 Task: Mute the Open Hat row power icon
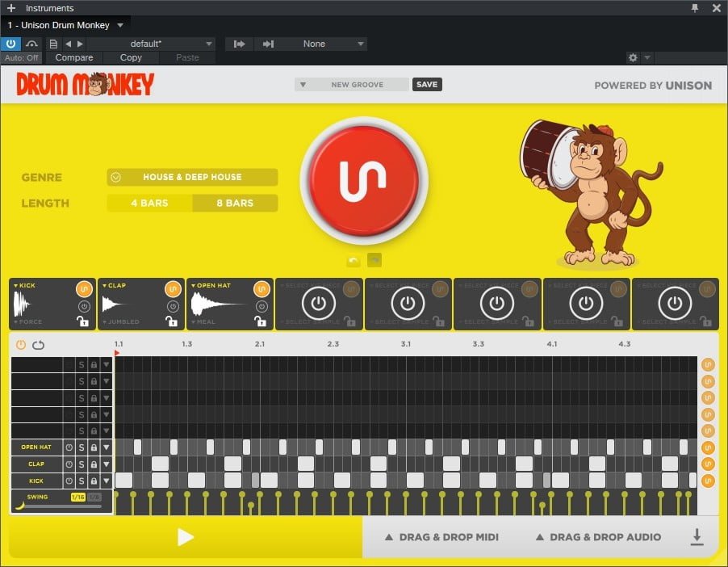[x=69, y=447]
